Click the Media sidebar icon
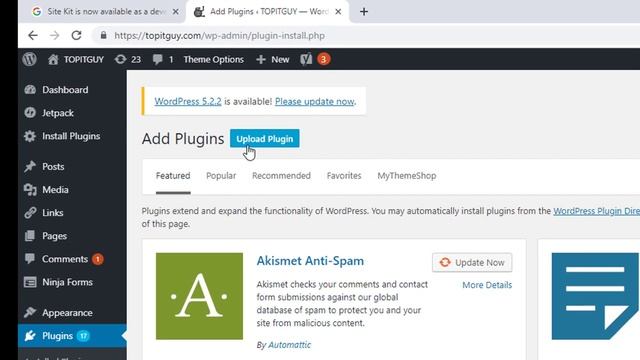This screenshot has height=360, width=640. tap(30, 190)
